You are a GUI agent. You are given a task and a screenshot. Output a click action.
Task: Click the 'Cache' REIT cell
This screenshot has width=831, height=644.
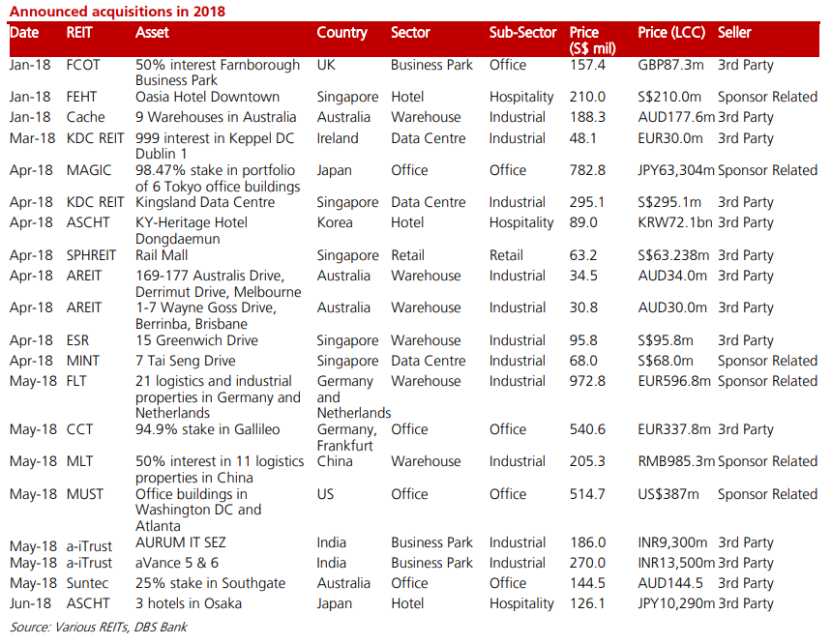coord(85,117)
